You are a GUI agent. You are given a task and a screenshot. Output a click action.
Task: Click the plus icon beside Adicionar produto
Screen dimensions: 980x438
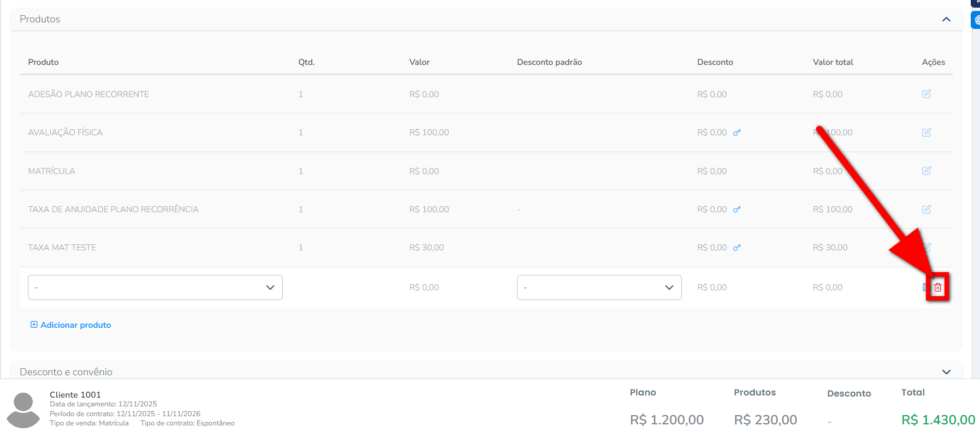click(x=34, y=325)
